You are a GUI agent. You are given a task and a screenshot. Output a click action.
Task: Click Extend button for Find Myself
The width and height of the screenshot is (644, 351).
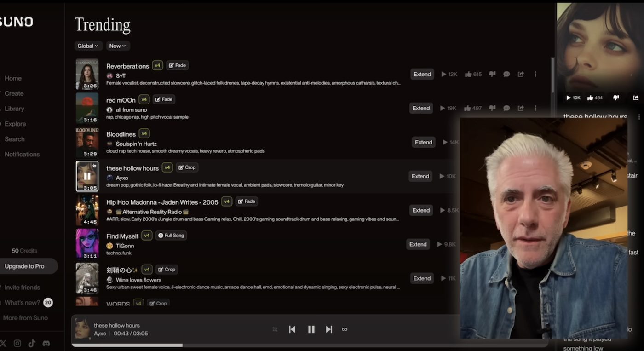pos(418,244)
